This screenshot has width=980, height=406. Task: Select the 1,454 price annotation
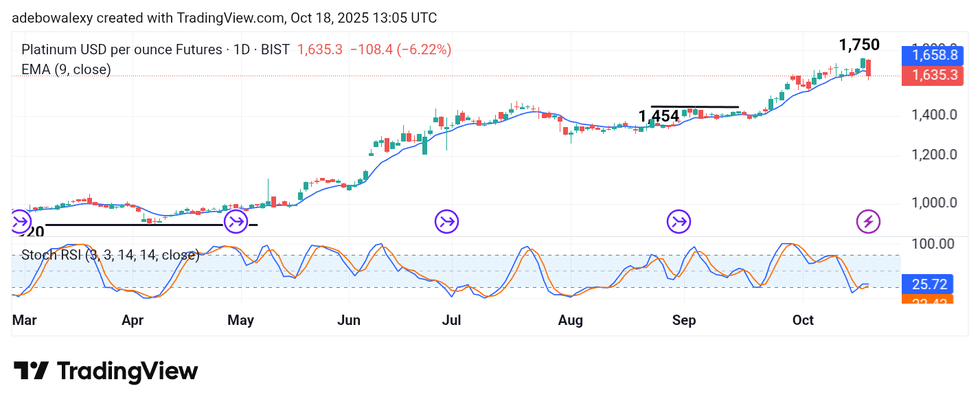[659, 116]
